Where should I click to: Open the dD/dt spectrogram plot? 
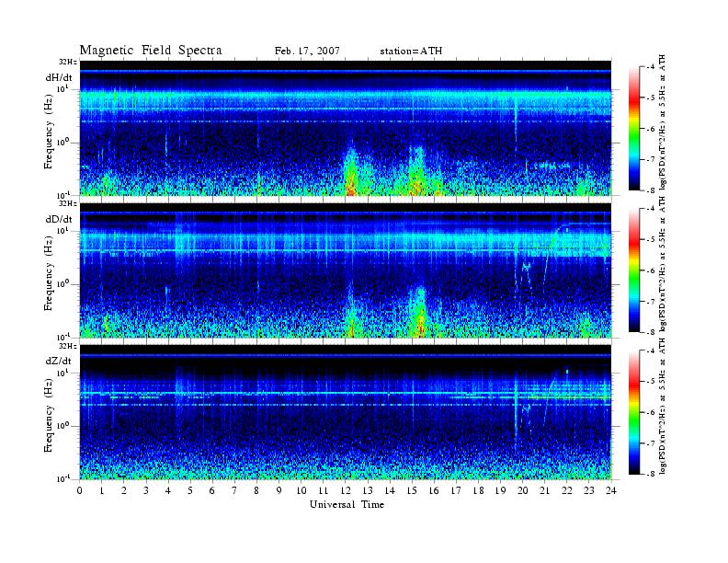pos(346,270)
